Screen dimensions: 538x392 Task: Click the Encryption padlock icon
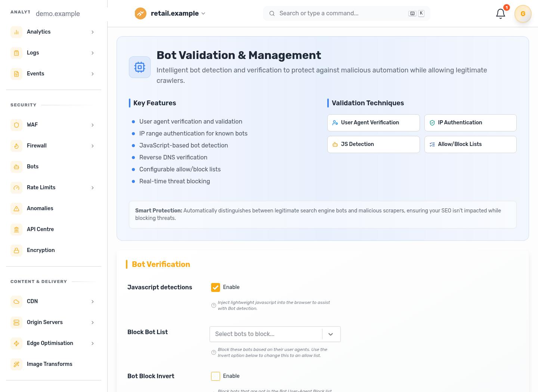point(16,251)
